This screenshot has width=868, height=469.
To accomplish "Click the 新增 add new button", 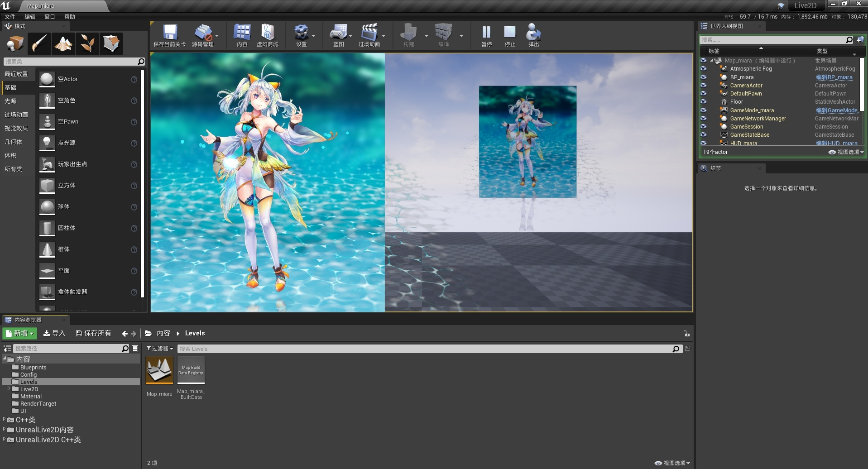I will click(x=19, y=333).
